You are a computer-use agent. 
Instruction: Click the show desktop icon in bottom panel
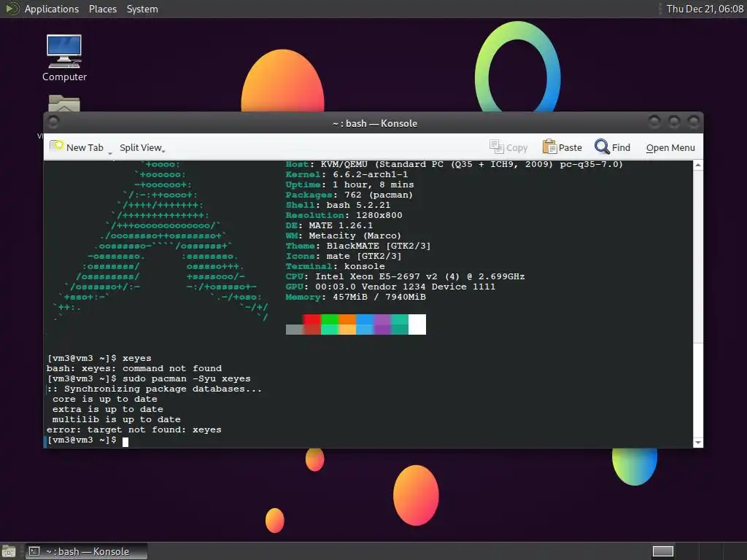coord(9,551)
